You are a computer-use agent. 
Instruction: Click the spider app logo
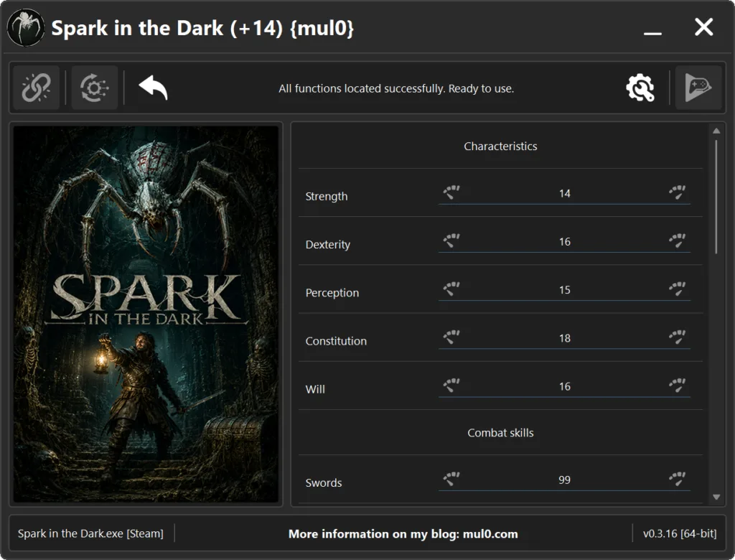coord(26,28)
